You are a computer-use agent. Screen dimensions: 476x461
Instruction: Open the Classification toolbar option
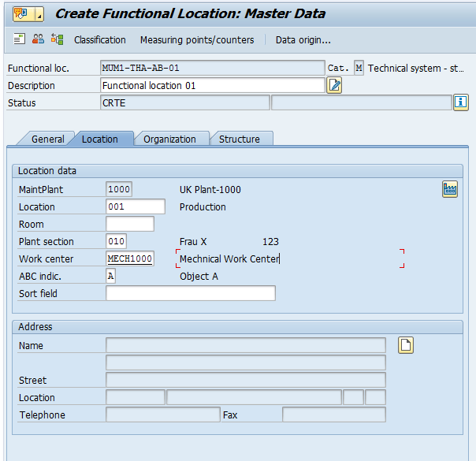click(99, 40)
